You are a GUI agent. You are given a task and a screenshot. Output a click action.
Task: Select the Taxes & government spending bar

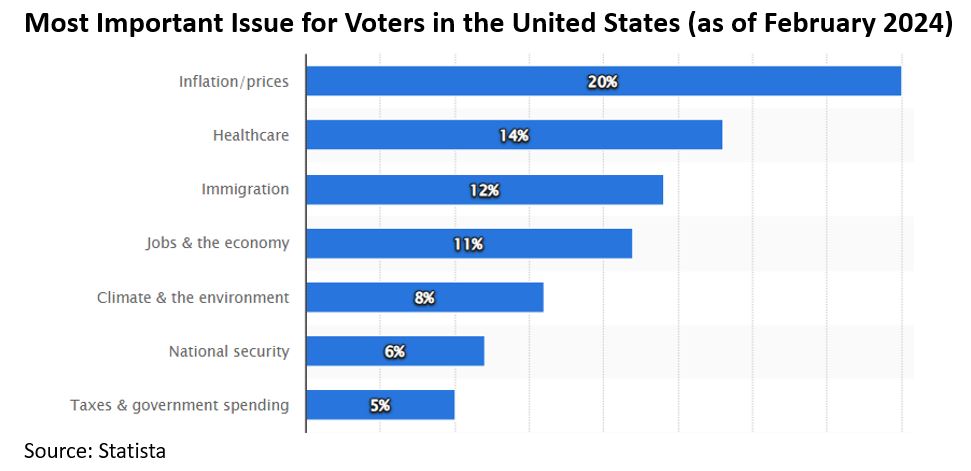coord(380,405)
